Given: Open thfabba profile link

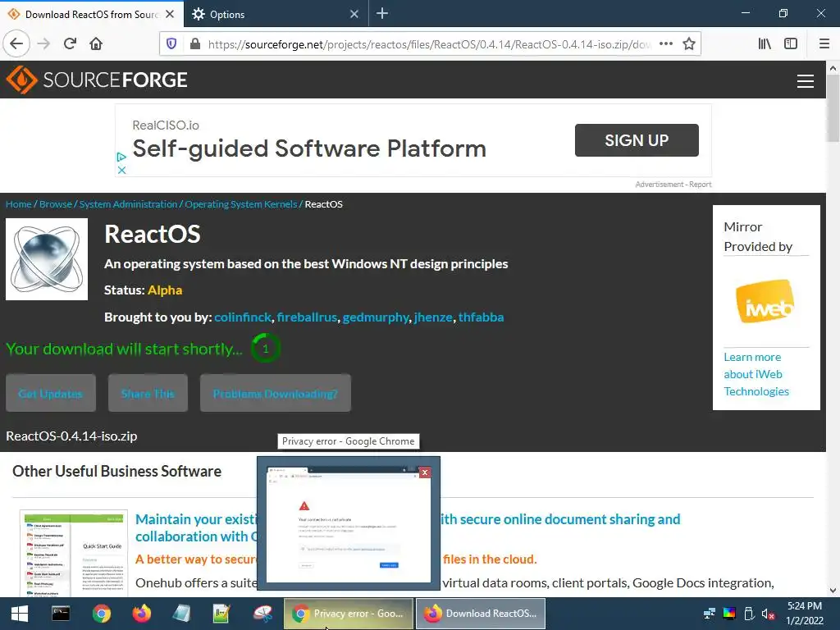Looking at the screenshot, I should pos(481,317).
